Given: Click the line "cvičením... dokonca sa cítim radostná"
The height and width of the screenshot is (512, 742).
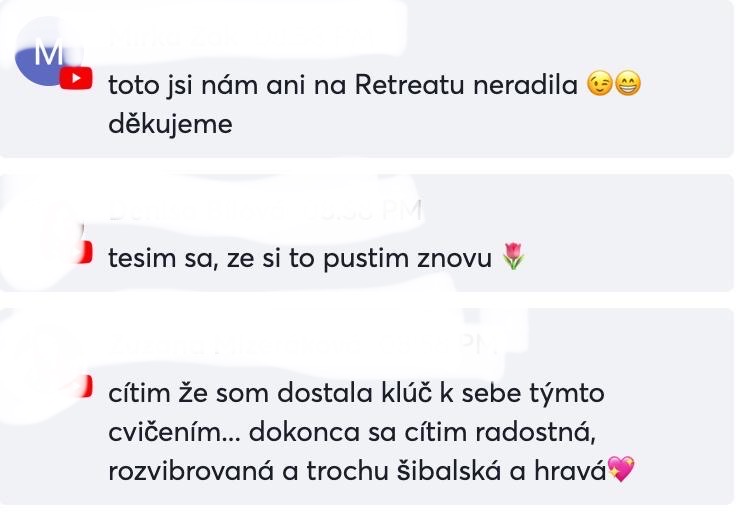Looking at the screenshot, I should (x=352, y=433).
